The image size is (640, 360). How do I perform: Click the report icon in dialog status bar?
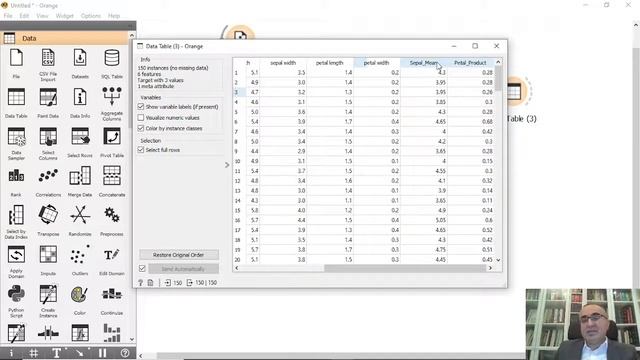pos(151,282)
